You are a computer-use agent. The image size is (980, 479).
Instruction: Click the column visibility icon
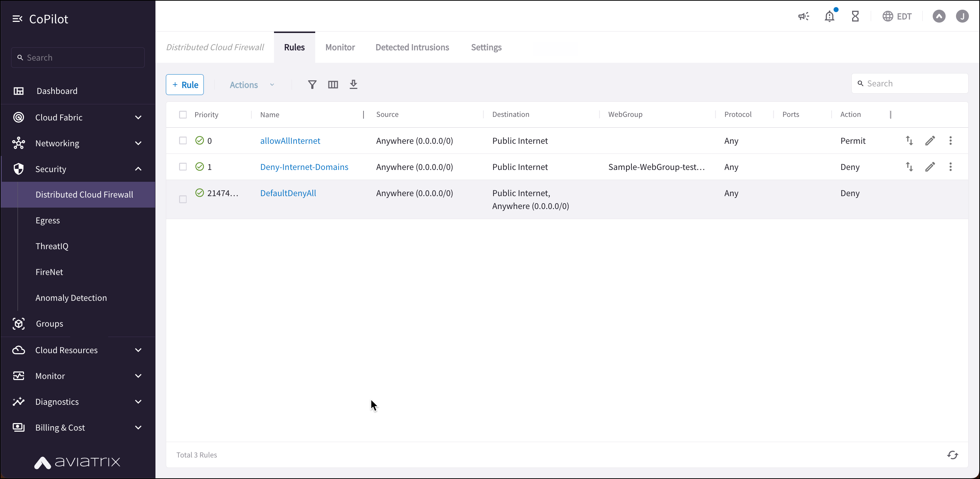coord(332,84)
